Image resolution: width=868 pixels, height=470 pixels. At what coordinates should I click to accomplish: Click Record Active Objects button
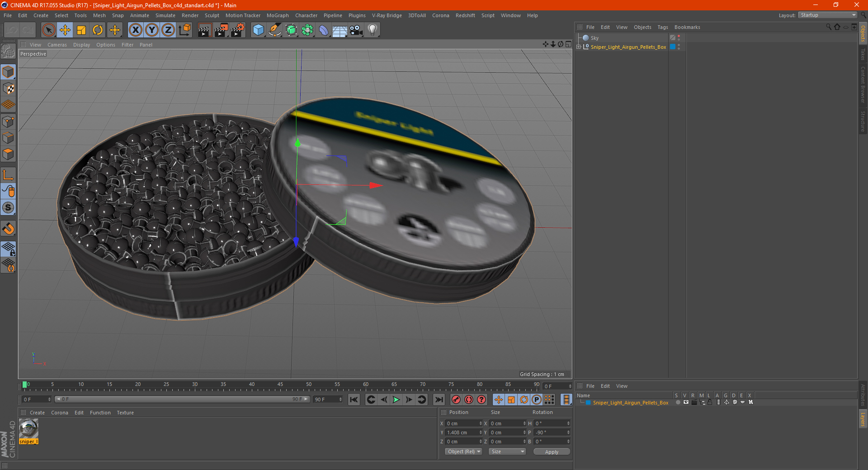click(456, 399)
